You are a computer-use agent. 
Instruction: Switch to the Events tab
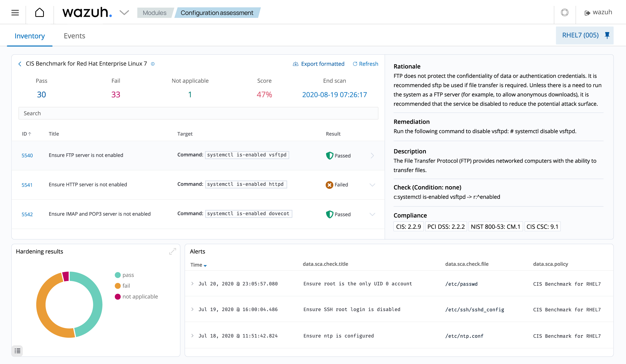(x=75, y=36)
